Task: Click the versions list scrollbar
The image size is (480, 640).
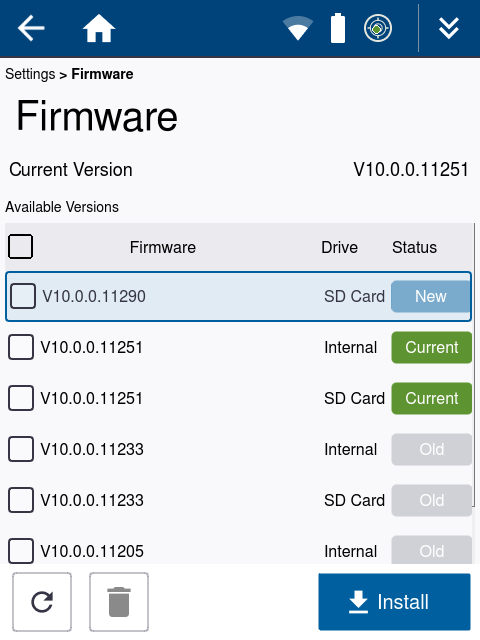Action: (474, 364)
